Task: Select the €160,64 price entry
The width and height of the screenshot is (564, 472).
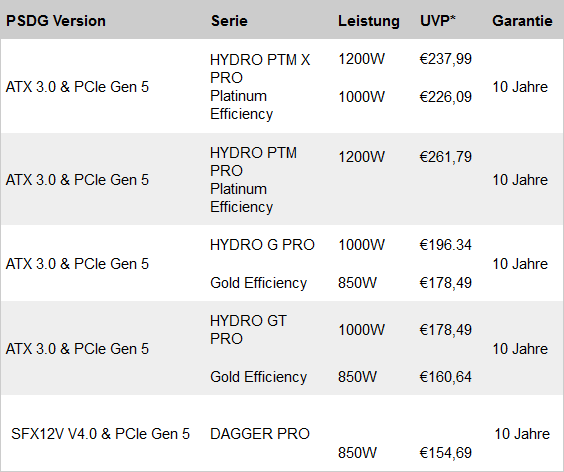Action: click(445, 377)
